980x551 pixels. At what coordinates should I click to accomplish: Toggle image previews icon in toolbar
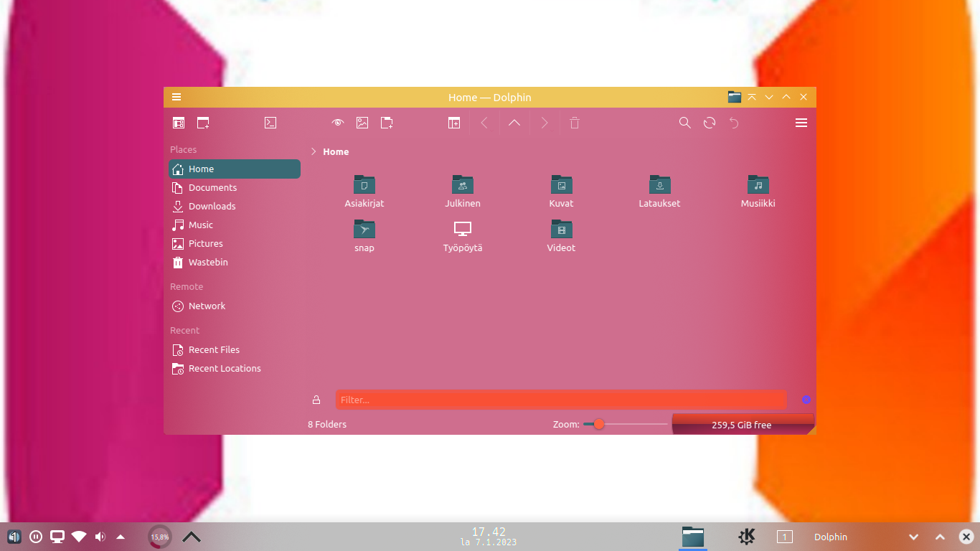[362, 123]
